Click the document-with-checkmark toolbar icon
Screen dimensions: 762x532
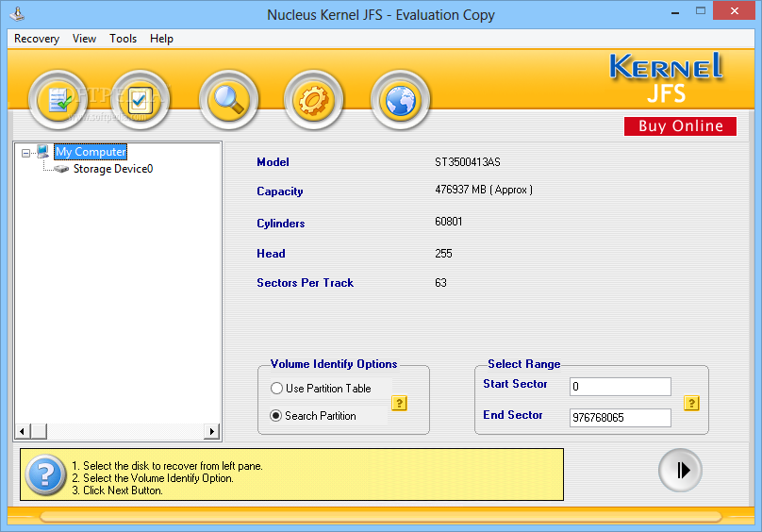coord(58,100)
